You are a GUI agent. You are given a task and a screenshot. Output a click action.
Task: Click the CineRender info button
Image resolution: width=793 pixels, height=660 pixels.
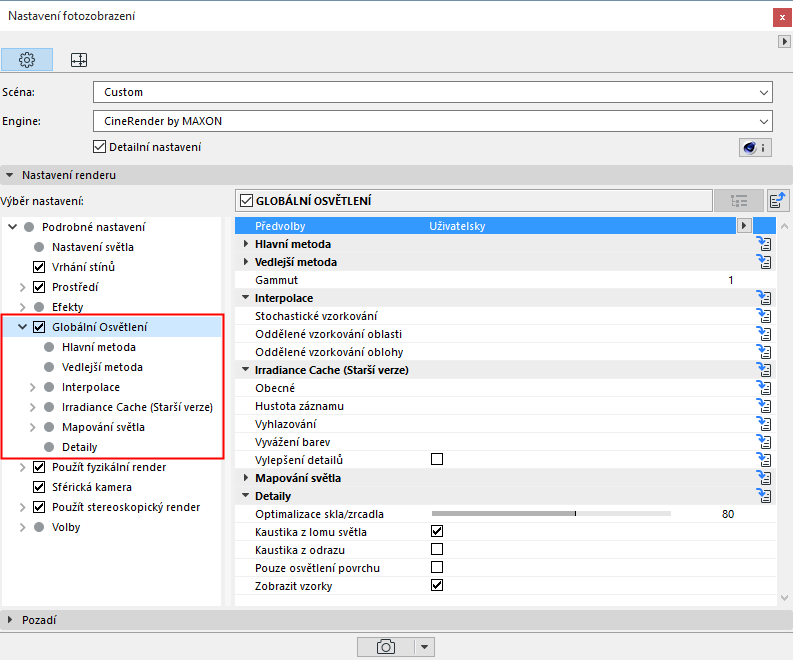(755, 148)
